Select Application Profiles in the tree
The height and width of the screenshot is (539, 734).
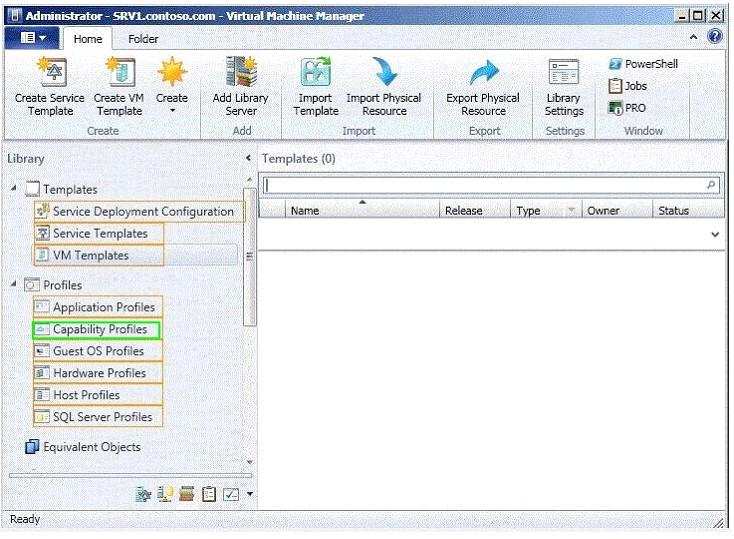click(98, 307)
